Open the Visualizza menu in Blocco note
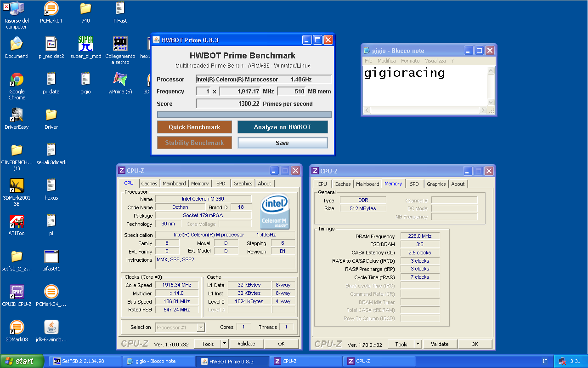 click(x=435, y=61)
